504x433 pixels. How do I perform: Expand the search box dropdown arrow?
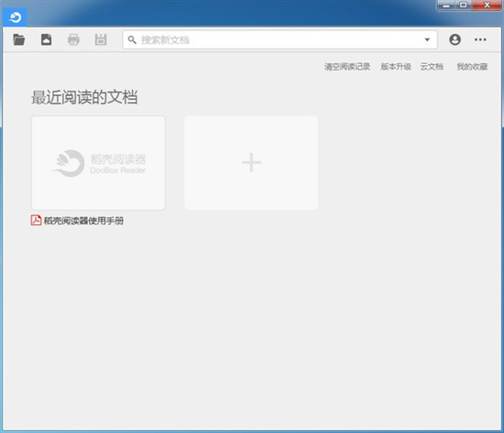click(x=427, y=40)
